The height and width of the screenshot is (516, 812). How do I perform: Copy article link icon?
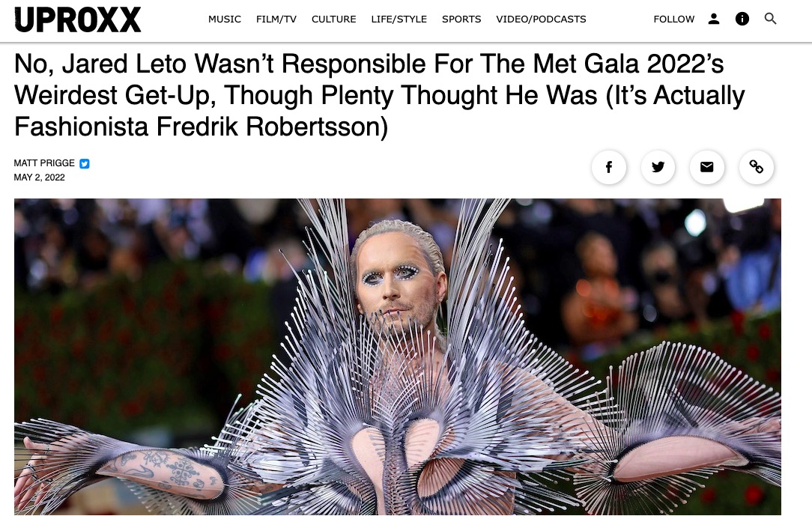tap(756, 167)
